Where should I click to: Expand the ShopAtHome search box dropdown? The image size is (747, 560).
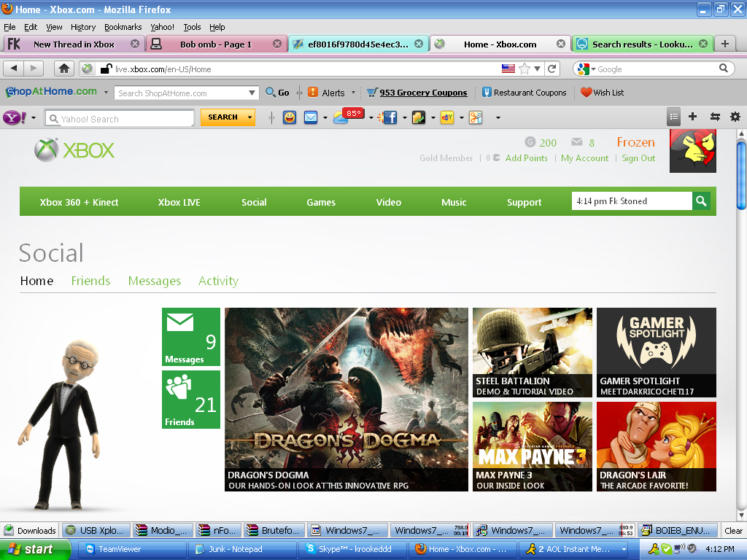click(x=252, y=93)
